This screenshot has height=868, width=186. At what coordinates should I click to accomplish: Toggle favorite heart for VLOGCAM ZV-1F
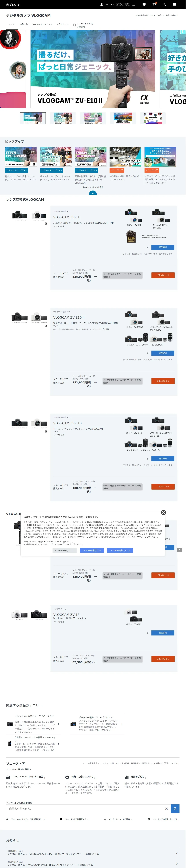[x=147, y=633]
